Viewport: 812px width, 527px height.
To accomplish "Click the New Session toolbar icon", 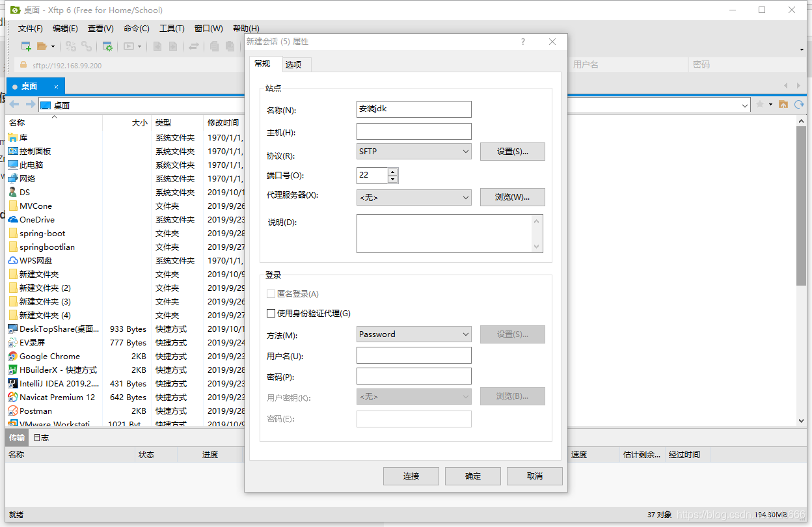I will [x=26, y=46].
